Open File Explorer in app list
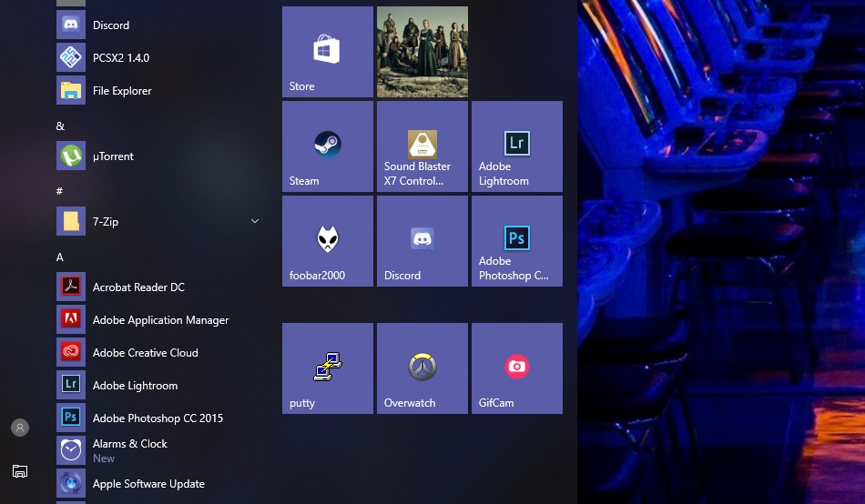Image resolution: width=865 pixels, height=504 pixels. tap(158, 90)
